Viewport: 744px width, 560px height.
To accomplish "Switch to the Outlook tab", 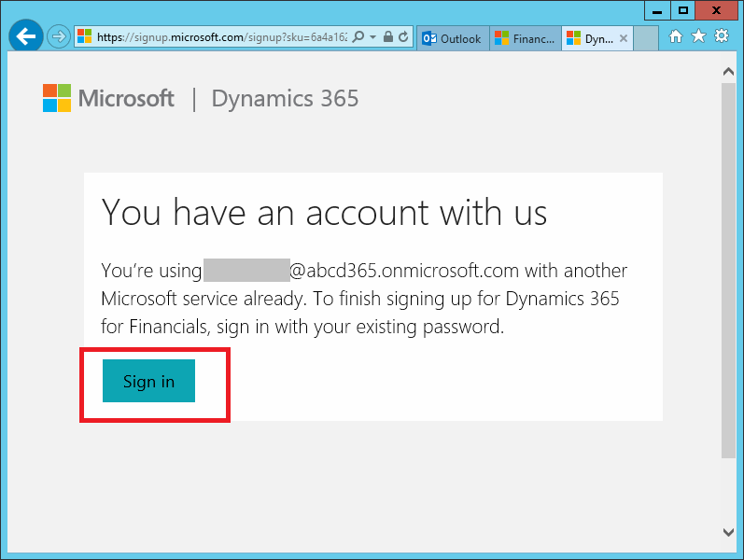I will coord(453,38).
